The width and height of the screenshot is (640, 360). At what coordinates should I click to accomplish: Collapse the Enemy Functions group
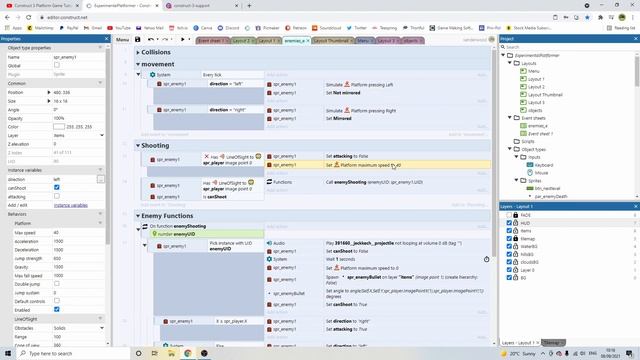(x=138, y=216)
